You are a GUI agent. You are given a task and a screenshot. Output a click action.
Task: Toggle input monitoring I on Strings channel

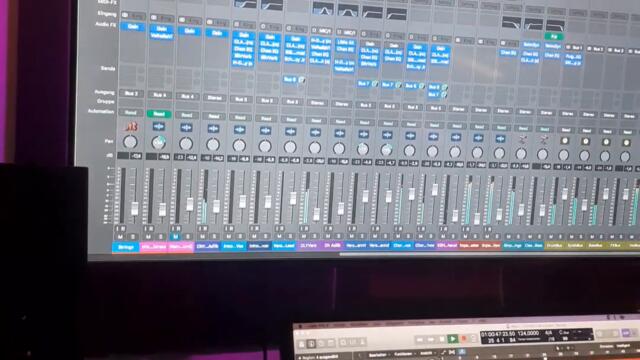tap(118, 228)
